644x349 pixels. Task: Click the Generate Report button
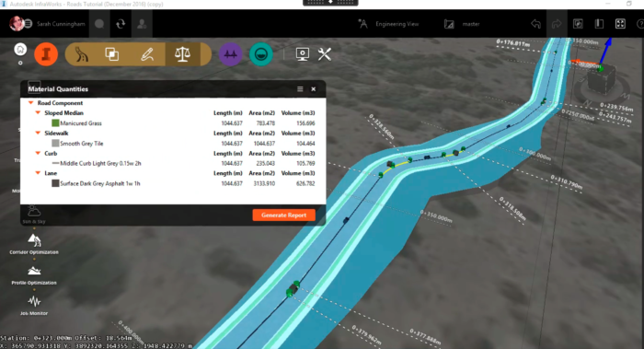283,215
